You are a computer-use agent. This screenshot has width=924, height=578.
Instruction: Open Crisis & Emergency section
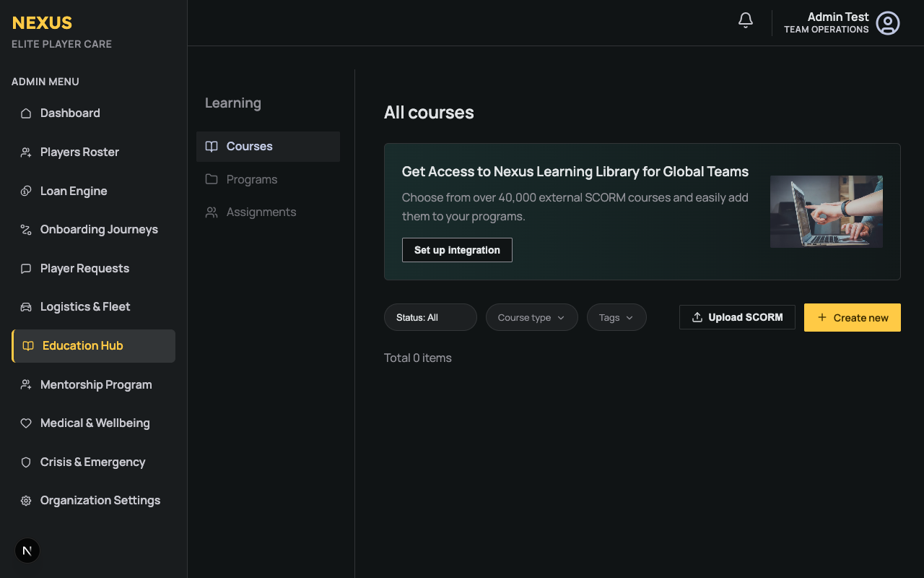tap(93, 462)
